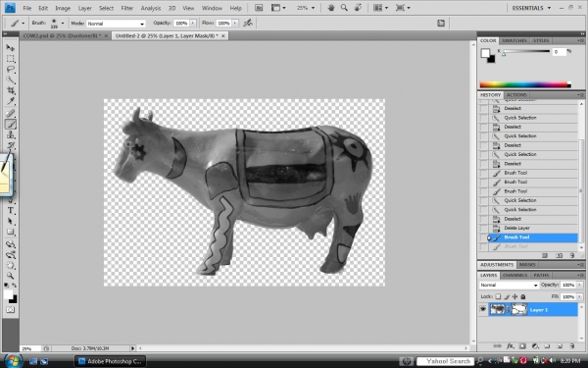
Task: Click the K value field in the Color panel
Action: point(560,51)
